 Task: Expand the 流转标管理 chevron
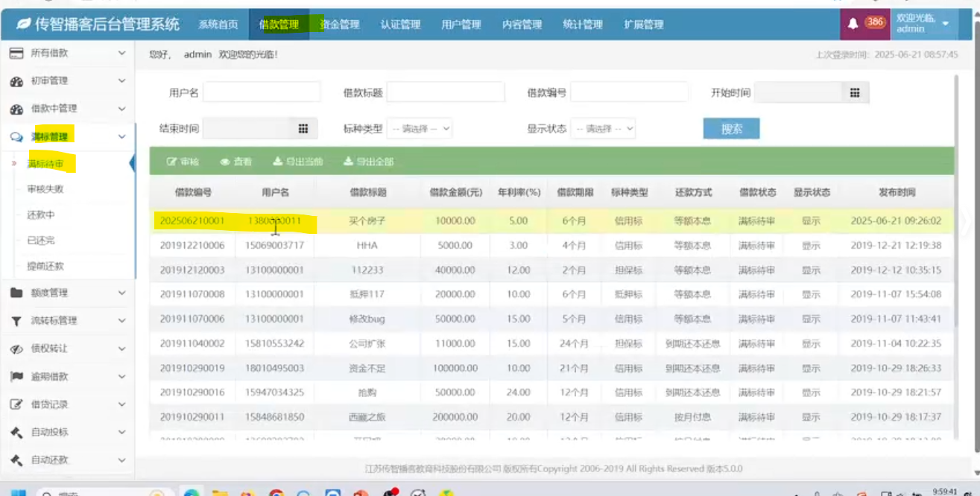coord(122,321)
